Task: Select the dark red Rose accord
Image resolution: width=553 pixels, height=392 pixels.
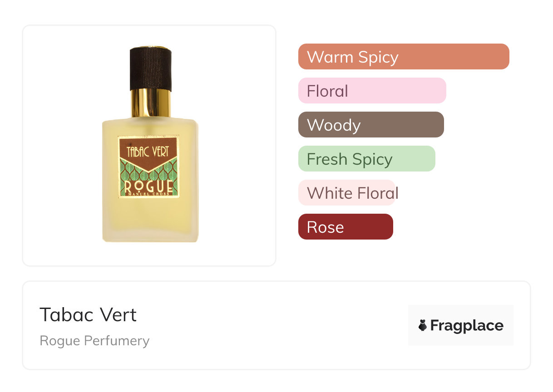Action: 345,227
